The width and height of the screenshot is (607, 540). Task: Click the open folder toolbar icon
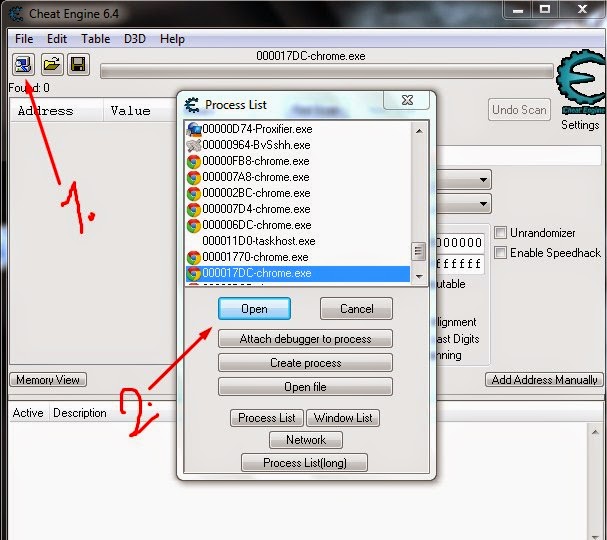pyautogui.click(x=52, y=64)
